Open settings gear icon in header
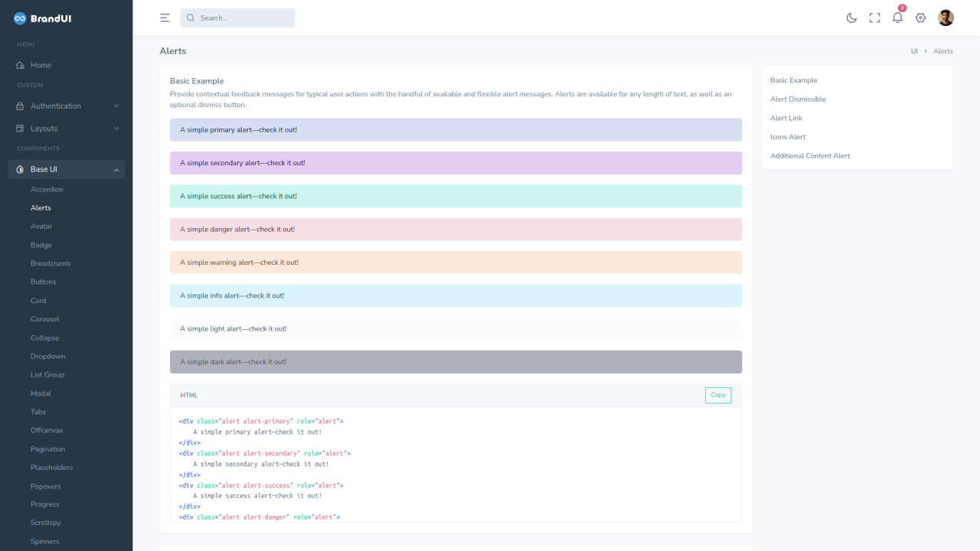Screen dimensions: 980x551 coord(921,18)
